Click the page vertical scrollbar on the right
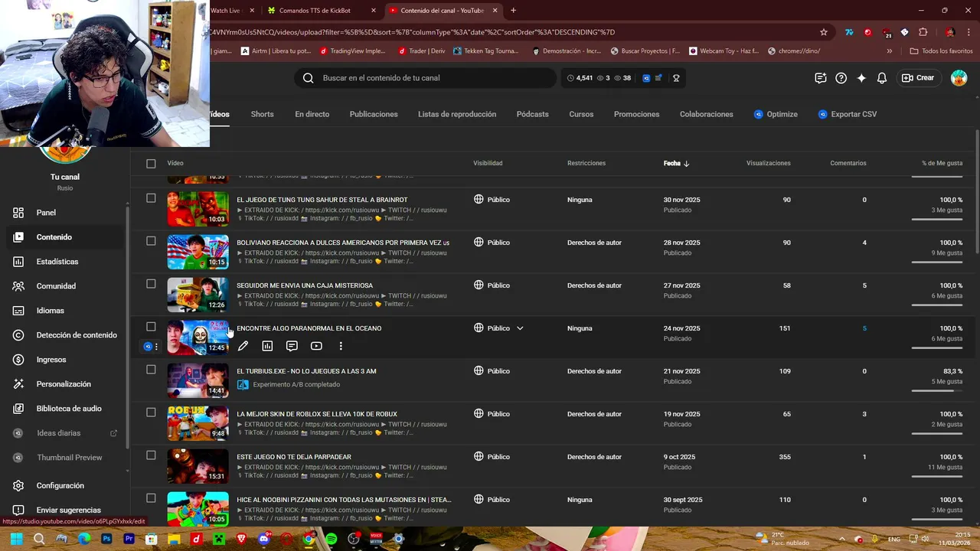Viewport: 980px width, 551px height. [975, 191]
